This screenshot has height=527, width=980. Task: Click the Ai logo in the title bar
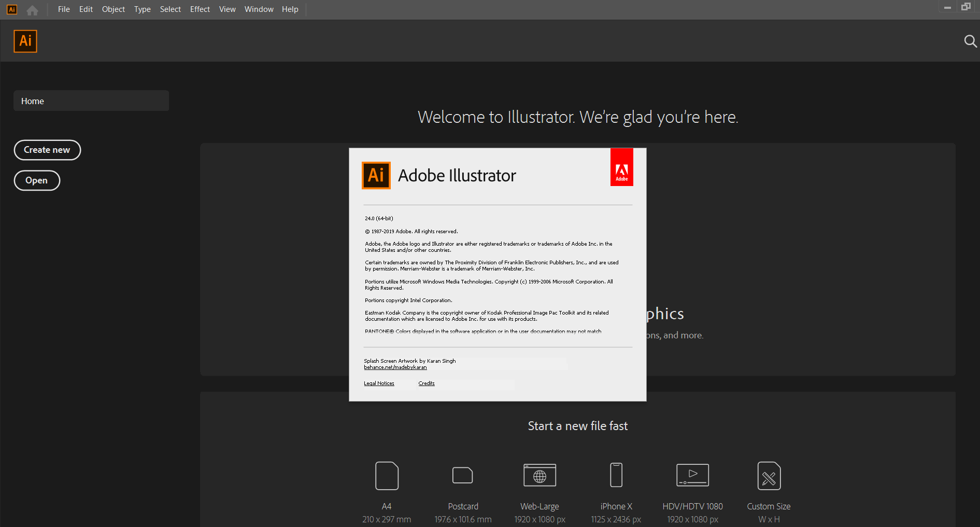click(11, 9)
